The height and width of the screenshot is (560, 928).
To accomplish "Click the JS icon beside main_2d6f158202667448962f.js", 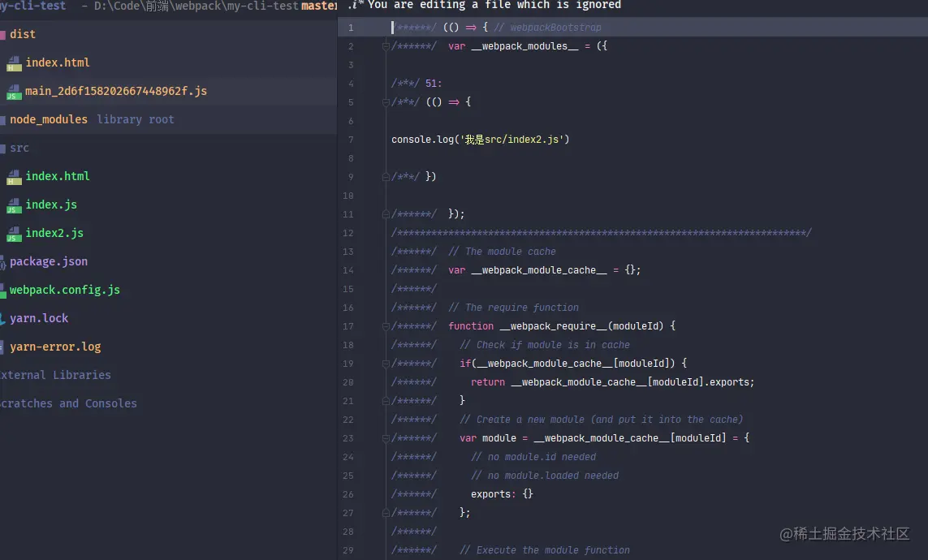I will point(14,92).
